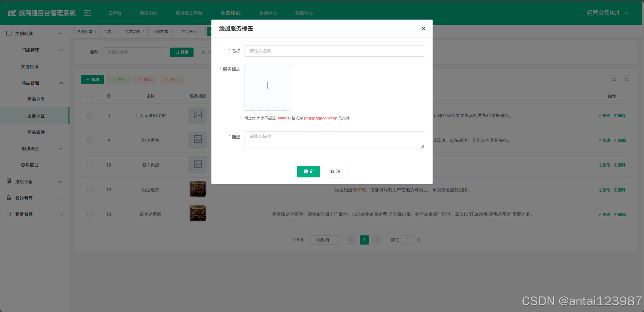
Task: Go to 运营中心 in the top navigation
Action: [x=268, y=13]
